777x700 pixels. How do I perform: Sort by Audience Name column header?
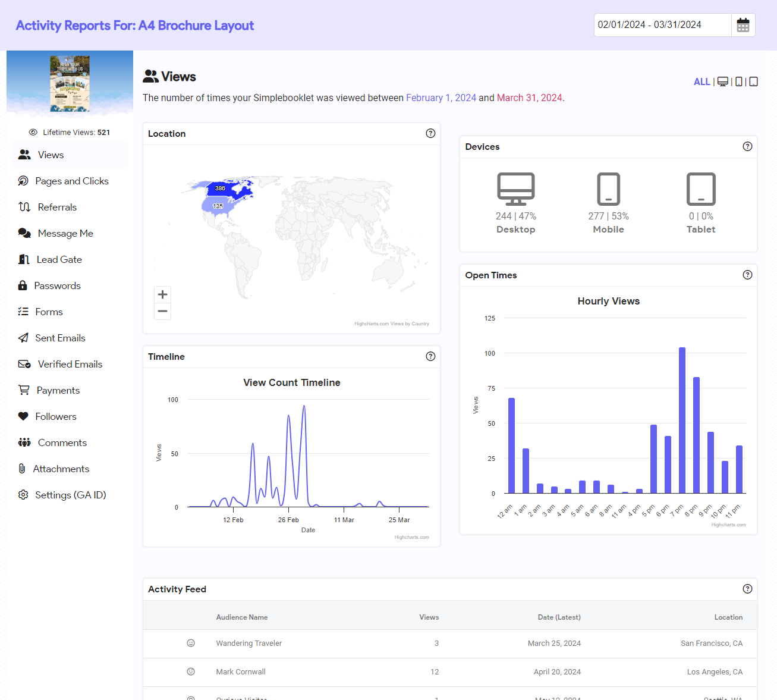pos(242,617)
